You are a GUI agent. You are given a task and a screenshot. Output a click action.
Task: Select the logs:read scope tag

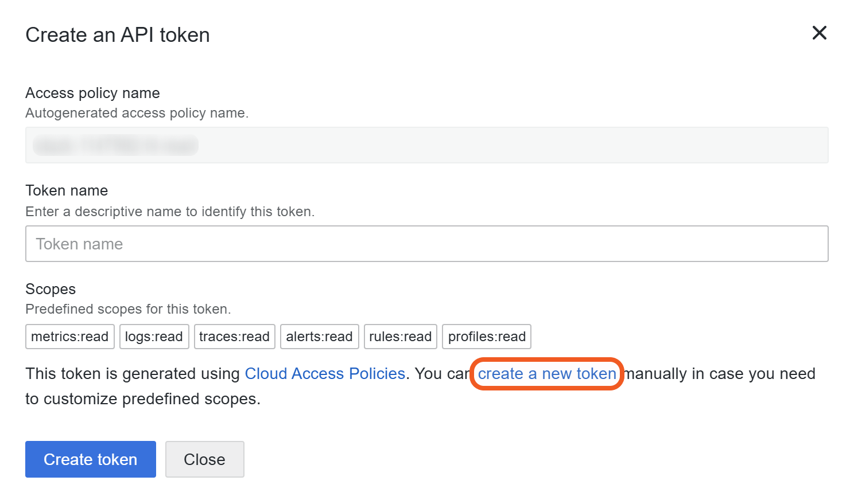point(154,337)
